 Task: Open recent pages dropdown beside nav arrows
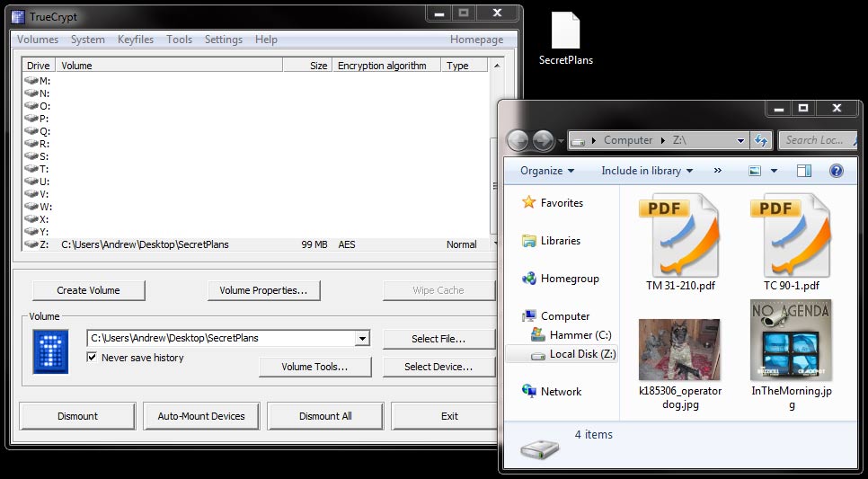coord(560,142)
